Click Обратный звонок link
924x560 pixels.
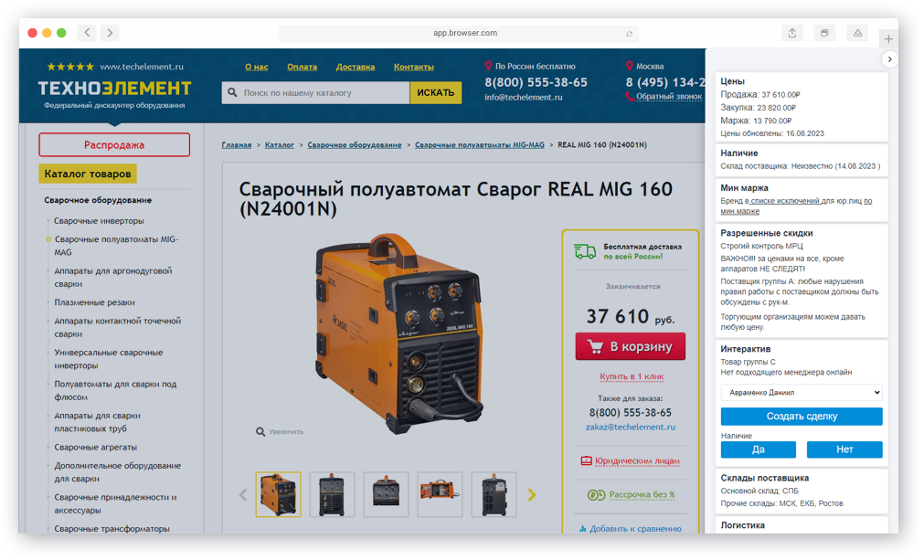click(669, 96)
